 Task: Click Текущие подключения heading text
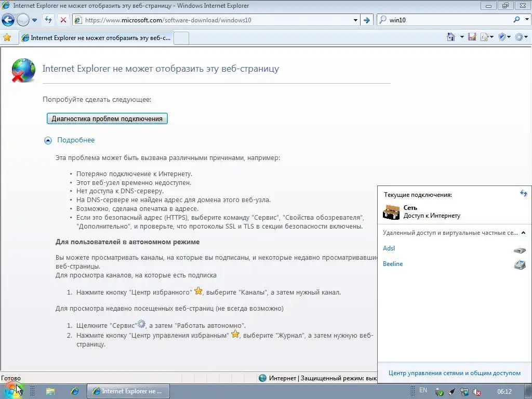click(418, 195)
